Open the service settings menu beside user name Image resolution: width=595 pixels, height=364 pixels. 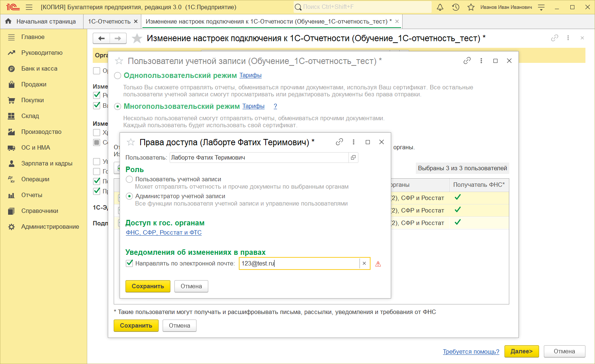pos(541,7)
